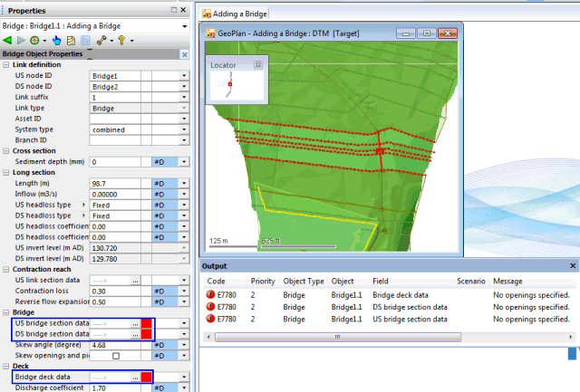Close the Output panel

tap(573, 265)
